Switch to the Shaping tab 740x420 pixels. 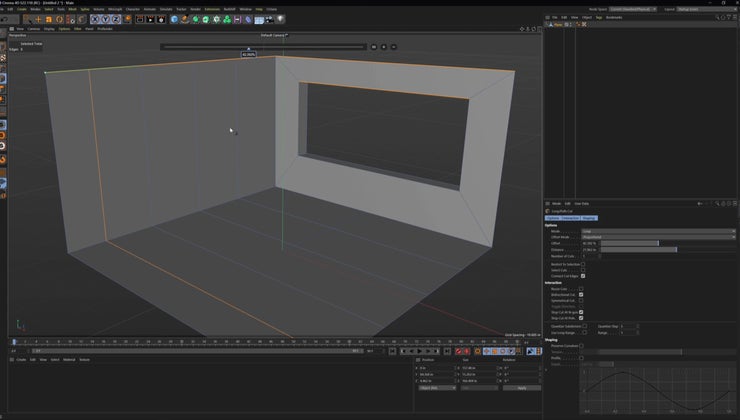(589, 217)
